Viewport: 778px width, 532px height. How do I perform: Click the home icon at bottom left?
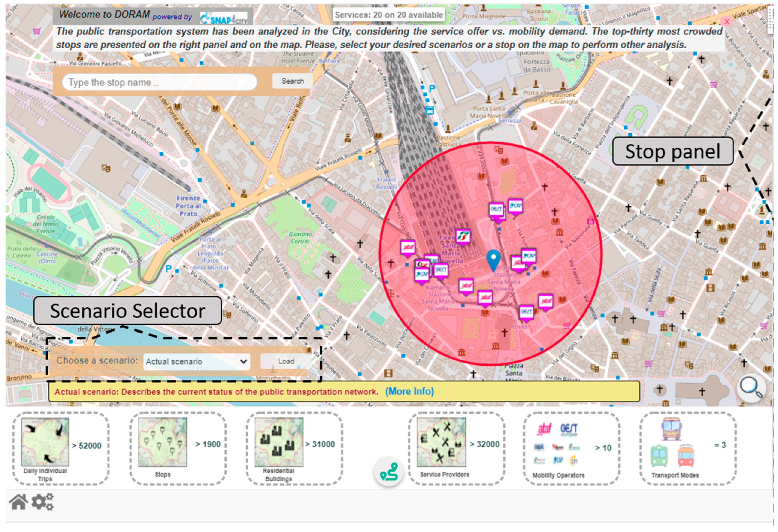point(18,502)
